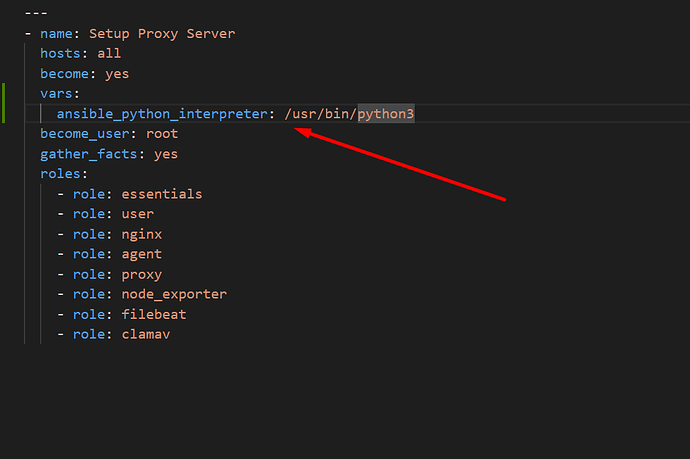690x459 pixels.
Task: Select the 'all' value after hosts
Action: tap(109, 54)
